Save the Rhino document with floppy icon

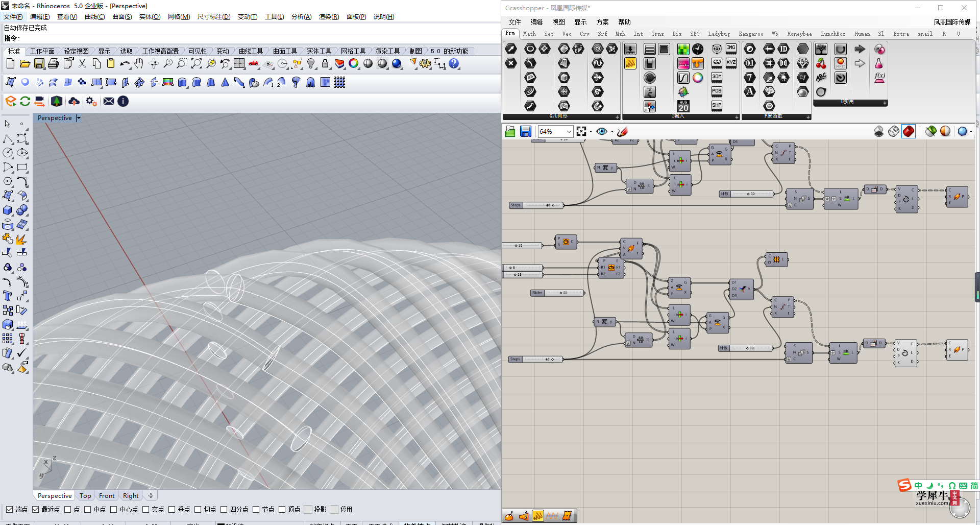[x=39, y=63]
